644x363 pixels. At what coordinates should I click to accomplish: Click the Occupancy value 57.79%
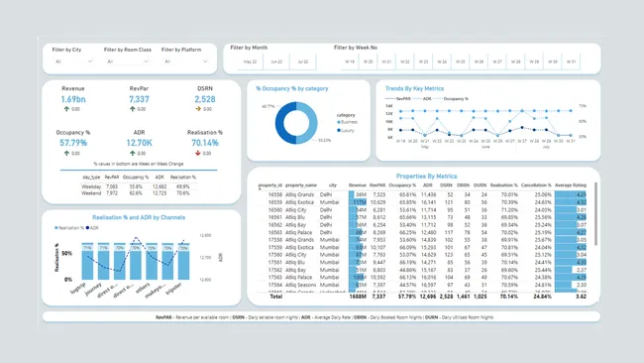pos(73,143)
